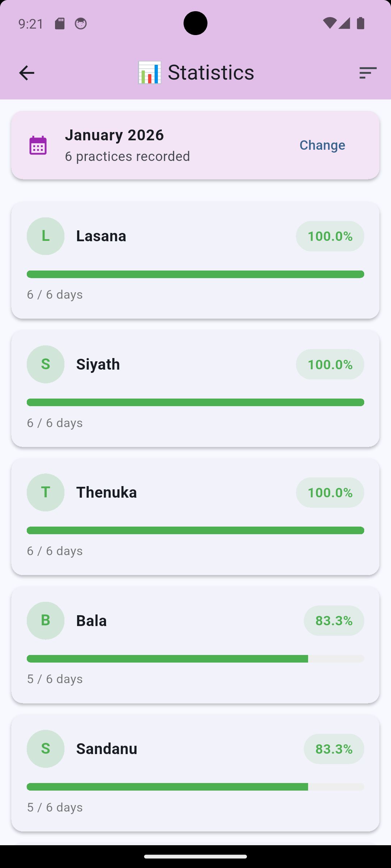The height and width of the screenshot is (868, 391).
Task: Tap Lasana's 100.0% badge
Action: (x=330, y=236)
